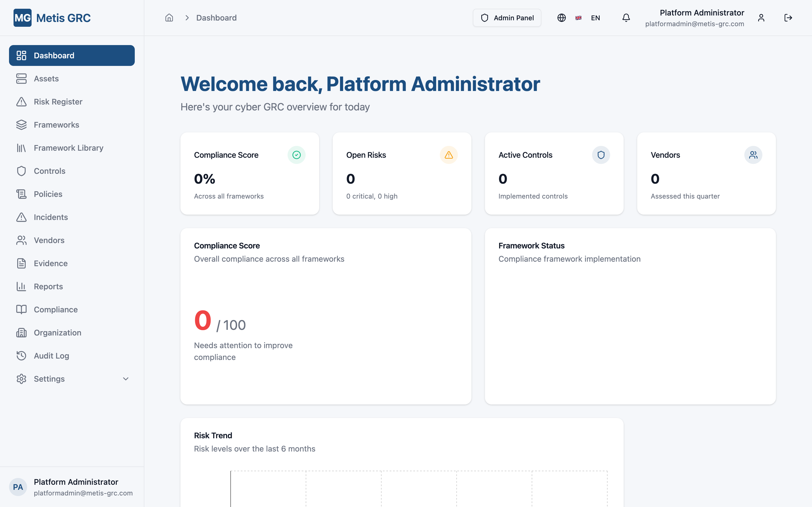The width and height of the screenshot is (812, 507).
Task: Switch to the Reports section
Action: (48, 286)
